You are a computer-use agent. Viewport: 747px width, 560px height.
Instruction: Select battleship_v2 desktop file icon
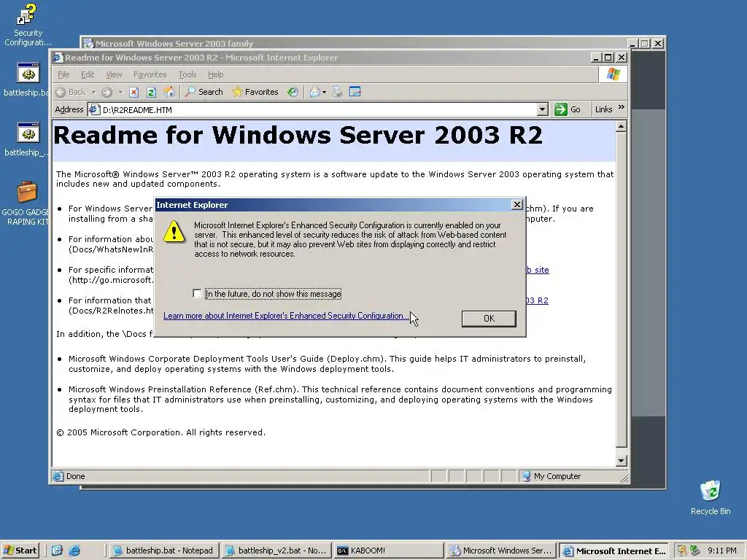(x=28, y=139)
